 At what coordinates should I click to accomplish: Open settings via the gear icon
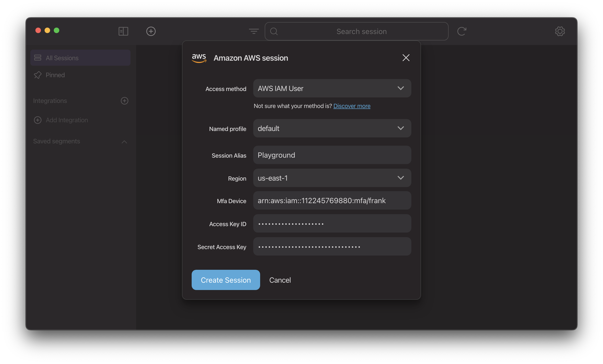pyautogui.click(x=560, y=31)
